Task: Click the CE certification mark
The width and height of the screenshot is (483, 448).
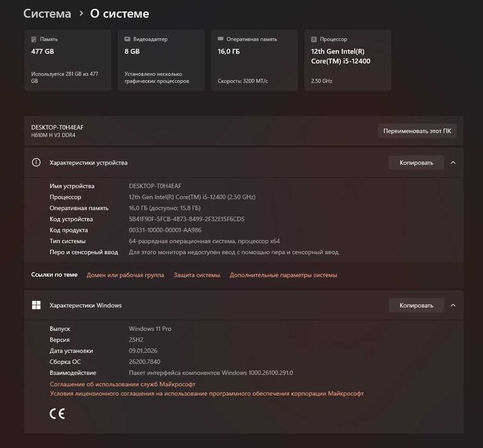Action: tap(58, 413)
